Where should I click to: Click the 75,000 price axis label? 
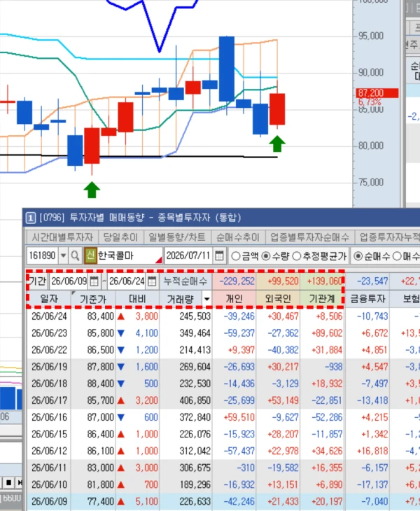point(371,182)
